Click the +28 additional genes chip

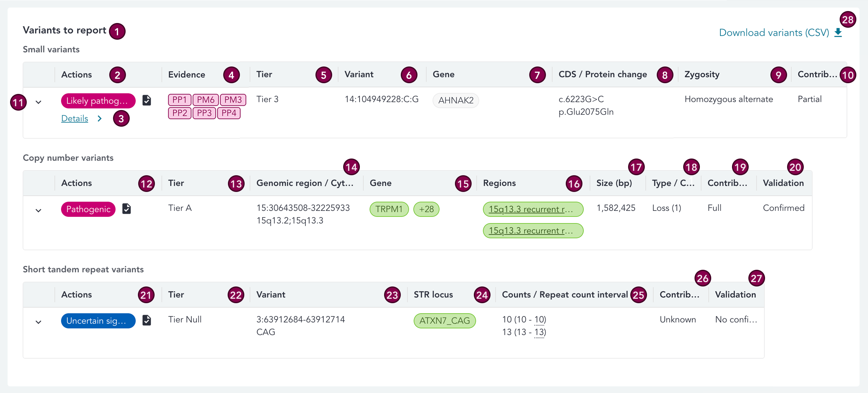pyautogui.click(x=426, y=209)
